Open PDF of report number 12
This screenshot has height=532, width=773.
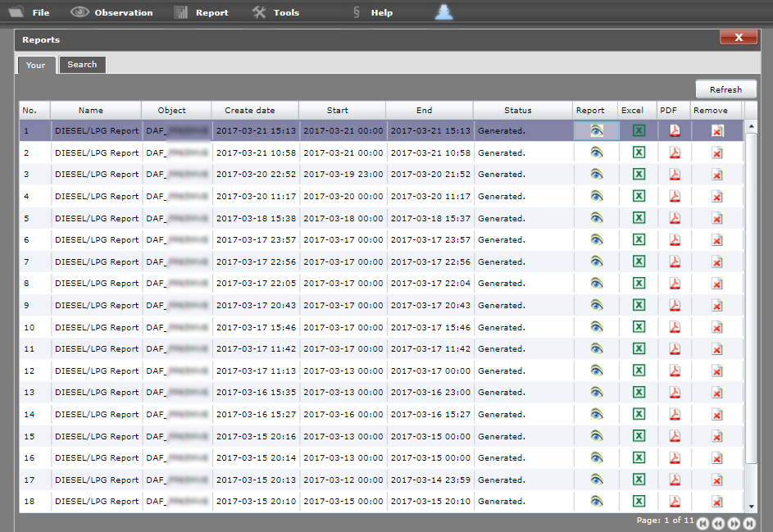[x=675, y=371]
